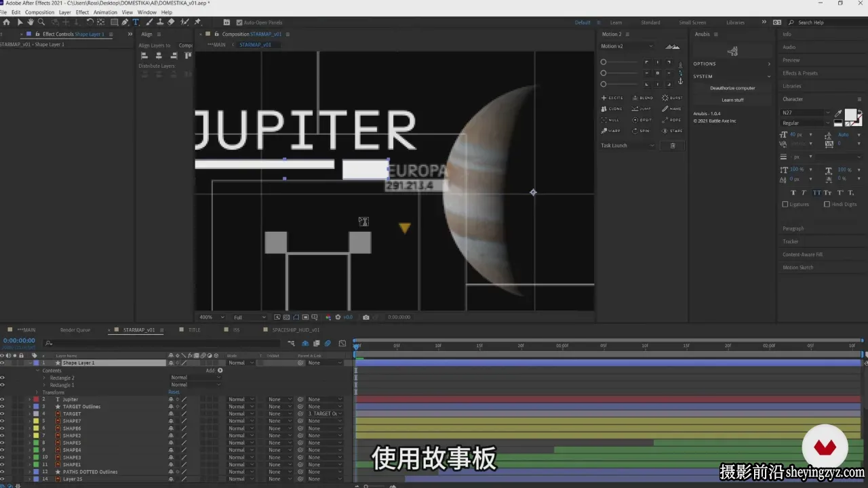Hide the TARGET Outlines layer

(2, 407)
